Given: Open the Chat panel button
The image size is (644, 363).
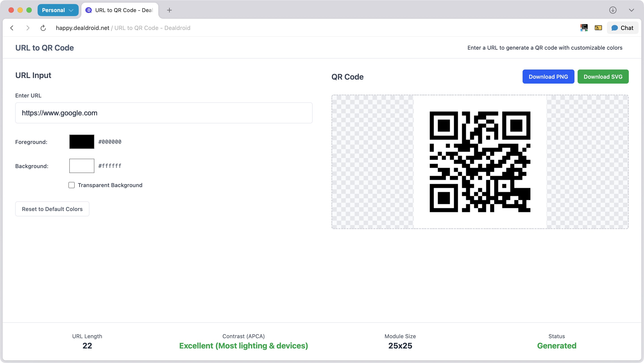Looking at the screenshot, I should (x=622, y=28).
